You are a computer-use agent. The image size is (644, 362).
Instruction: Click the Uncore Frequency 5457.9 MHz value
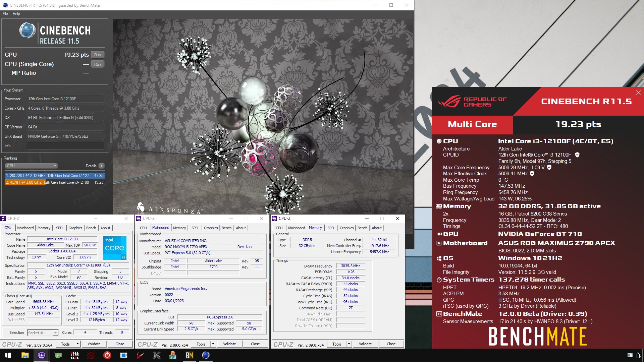click(x=379, y=252)
